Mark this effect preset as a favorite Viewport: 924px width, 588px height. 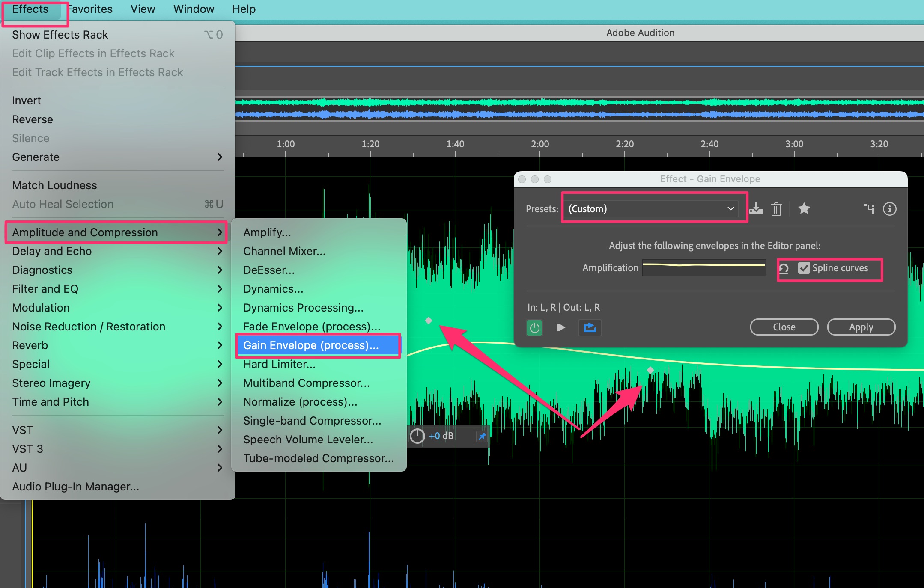pyautogui.click(x=804, y=209)
